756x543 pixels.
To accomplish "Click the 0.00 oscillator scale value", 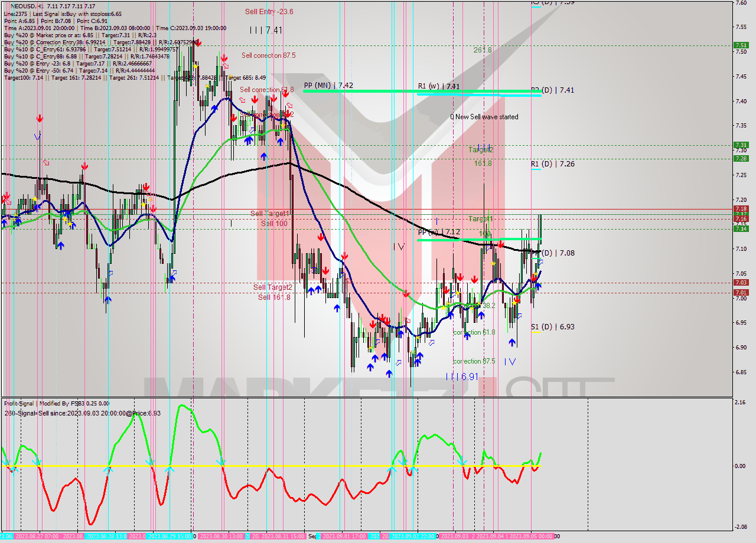I will pos(739,466).
